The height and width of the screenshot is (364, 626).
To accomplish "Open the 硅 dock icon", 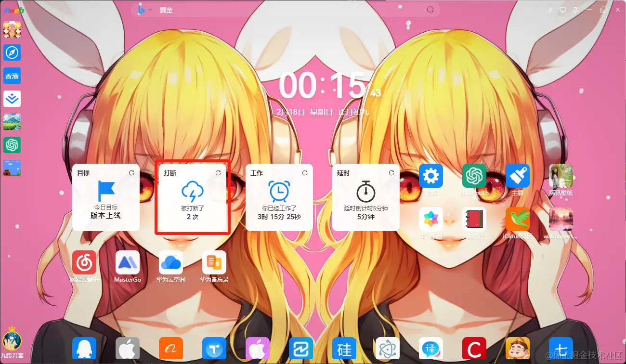I will 344,349.
